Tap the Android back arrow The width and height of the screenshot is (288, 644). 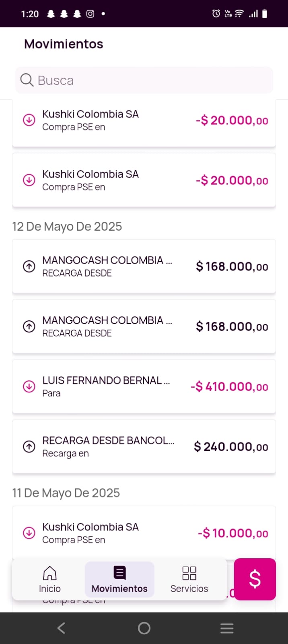[x=61, y=628]
